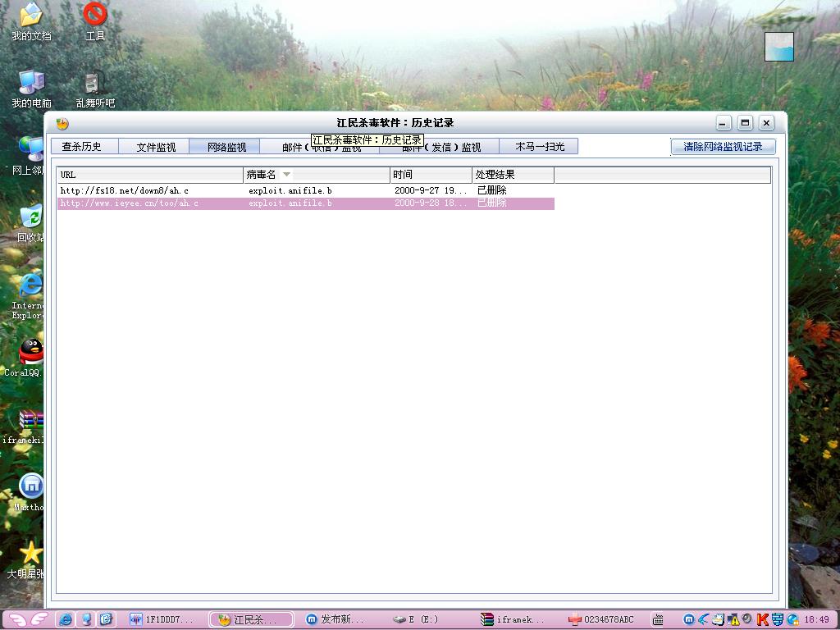Sort by the URL column header

[x=150, y=175]
